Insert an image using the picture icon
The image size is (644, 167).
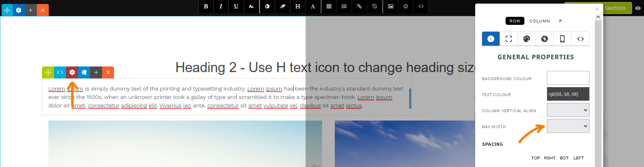pyautogui.click(x=390, y=6)
